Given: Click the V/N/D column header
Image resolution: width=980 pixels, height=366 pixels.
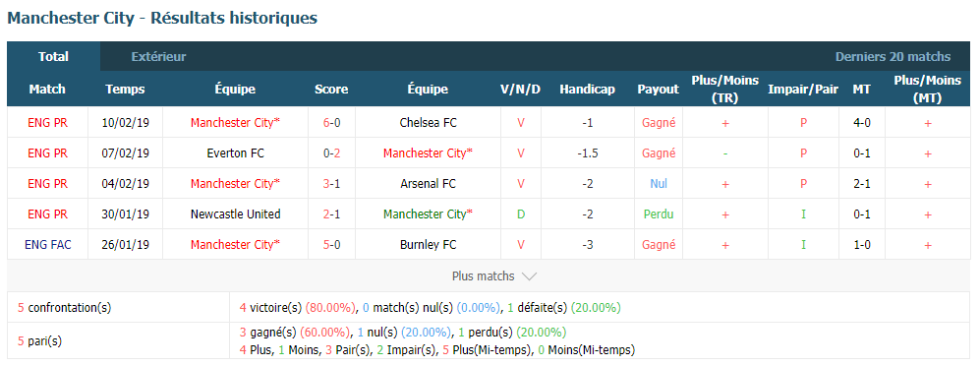Looking at the screenshot, I should [521, 90].
